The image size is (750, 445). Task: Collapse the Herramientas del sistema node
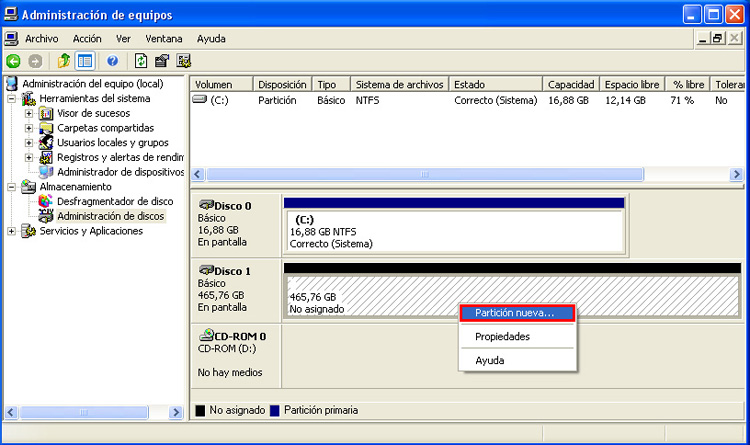click(11, 99)
